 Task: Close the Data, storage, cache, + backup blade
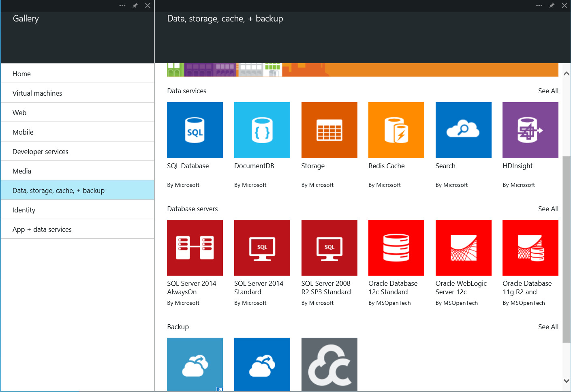point(564,6)
